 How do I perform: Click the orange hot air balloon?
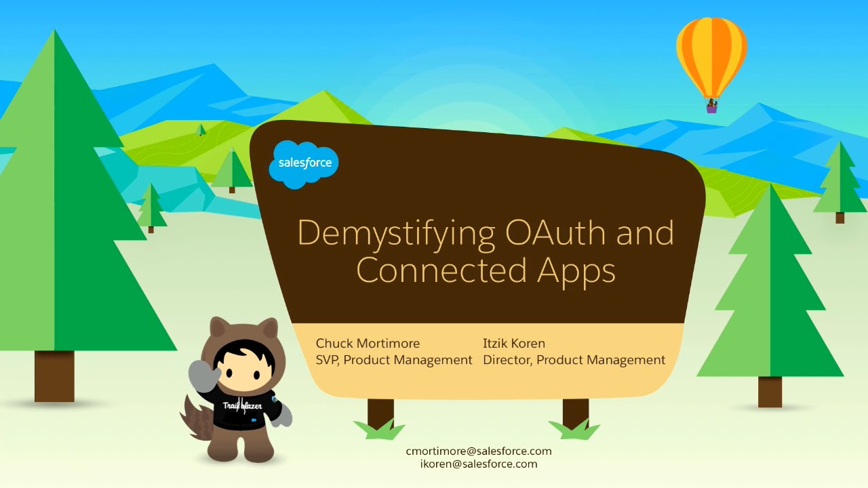pos(711,64)
